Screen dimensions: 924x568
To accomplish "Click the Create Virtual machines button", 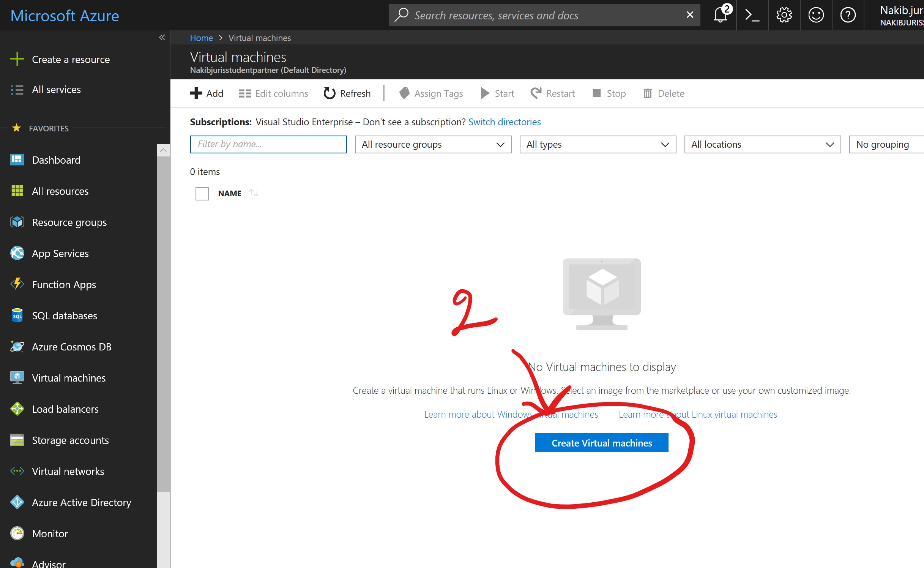I will point(601,443).
